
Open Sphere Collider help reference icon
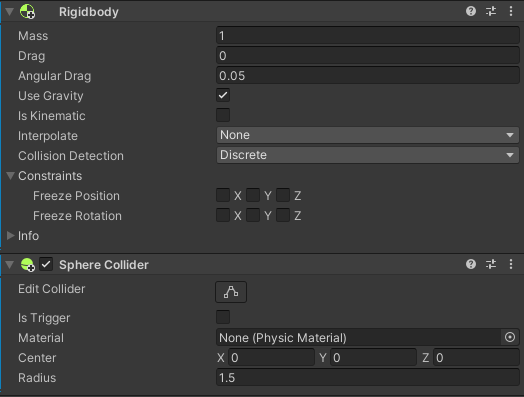[471, 264]
